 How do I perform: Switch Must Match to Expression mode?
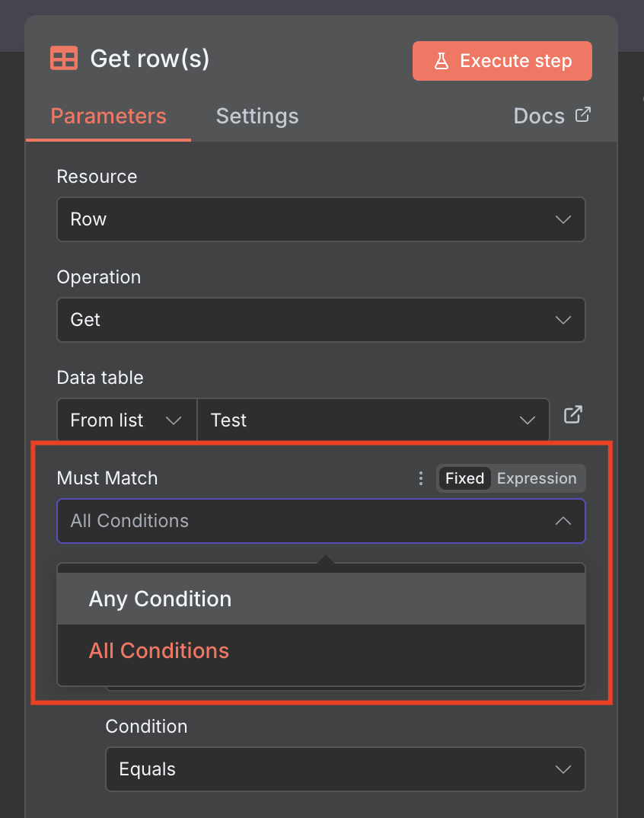tap(537, 478)
